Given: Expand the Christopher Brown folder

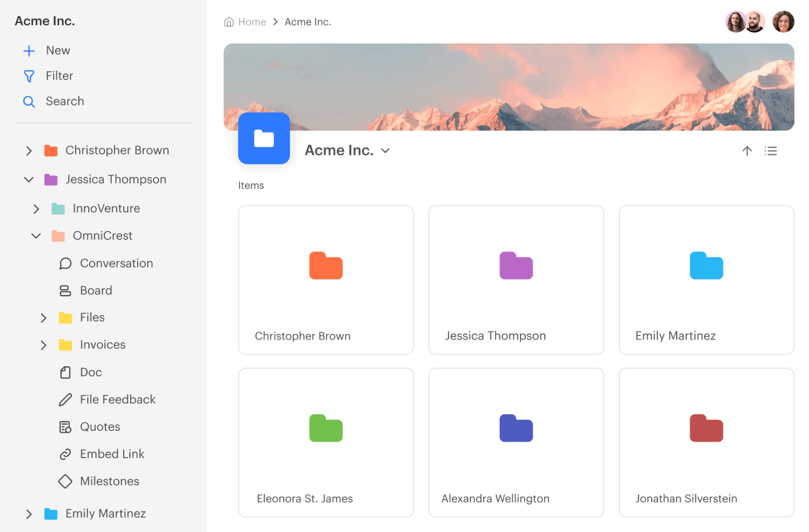Looking at the screenshot, I should [x=29, y=150].
